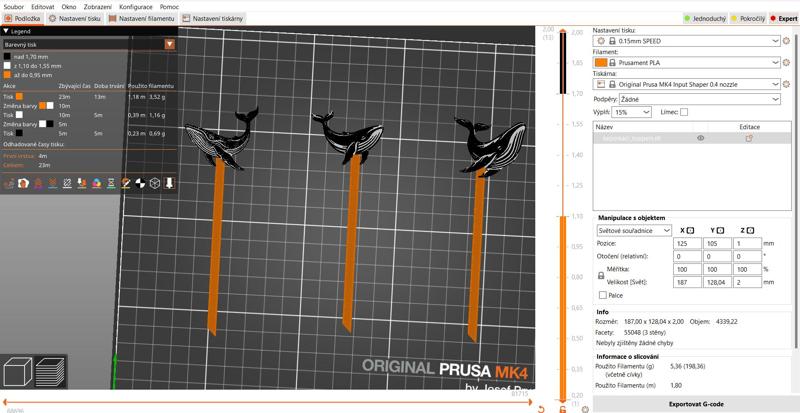Toggle Retractions icon in legend toolbar
Image resolution: width=800 pixels, height=413 pixels.
38,183
